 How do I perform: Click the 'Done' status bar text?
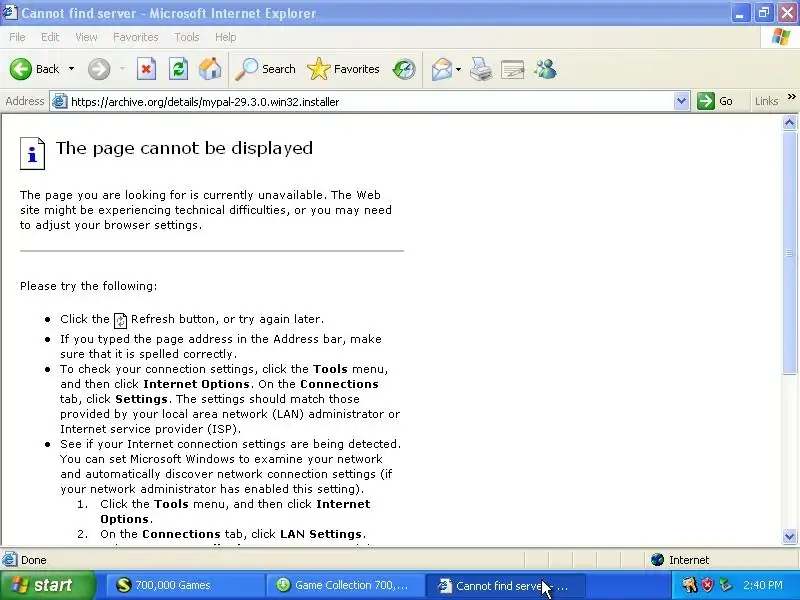coord(34,560)
